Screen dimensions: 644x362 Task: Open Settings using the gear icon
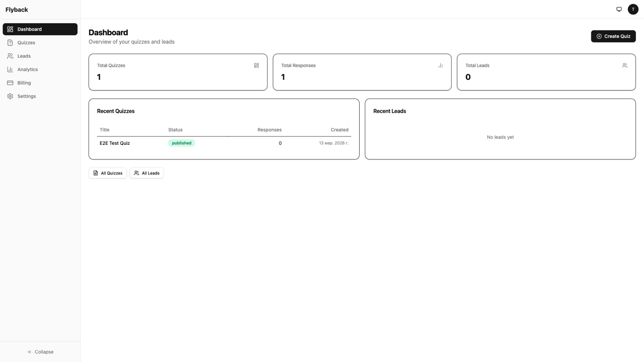11,96
